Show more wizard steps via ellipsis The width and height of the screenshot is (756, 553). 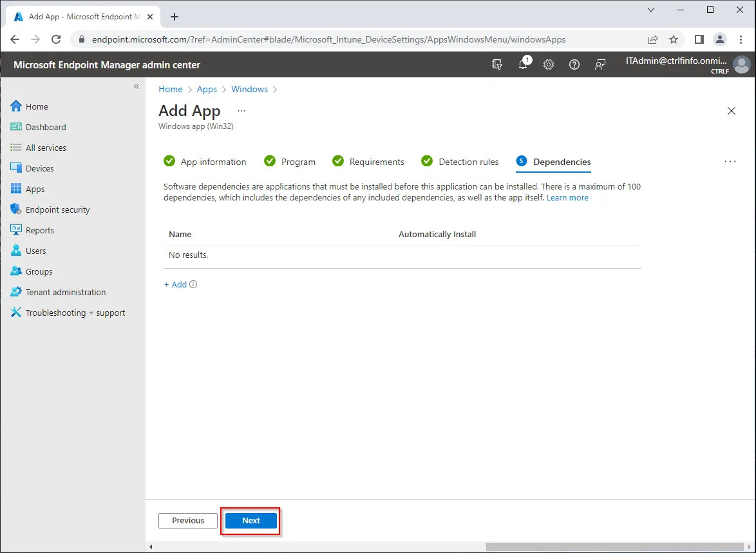730,162
